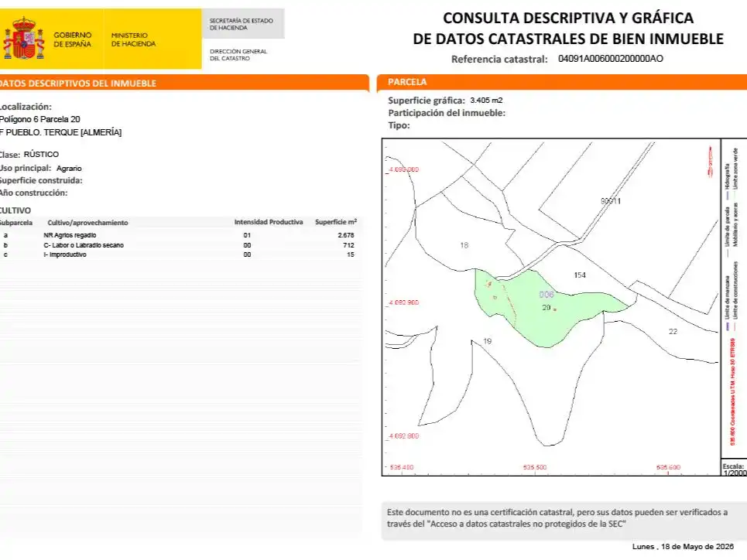The height and width of the screenshot is (560, 747).
Task: Click the red north arrow on map
Action: pos(711,161)
